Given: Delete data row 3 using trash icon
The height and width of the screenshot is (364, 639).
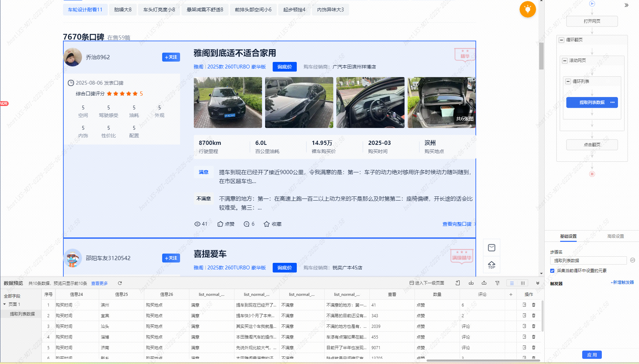Looking at the screenshot, I should [534, 326].
